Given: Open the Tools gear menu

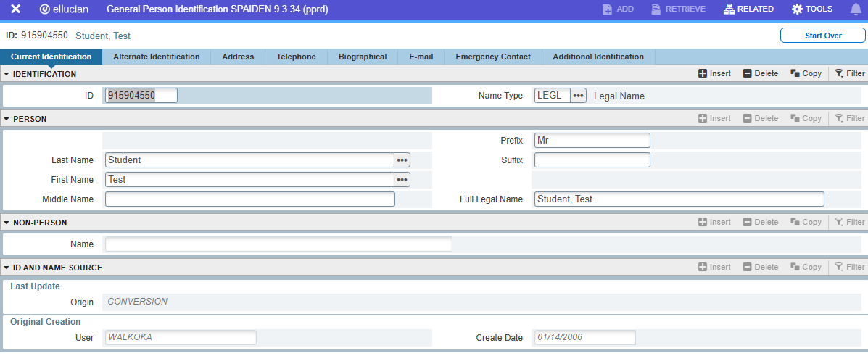Looking at the screenshot, I should [811, 9].
